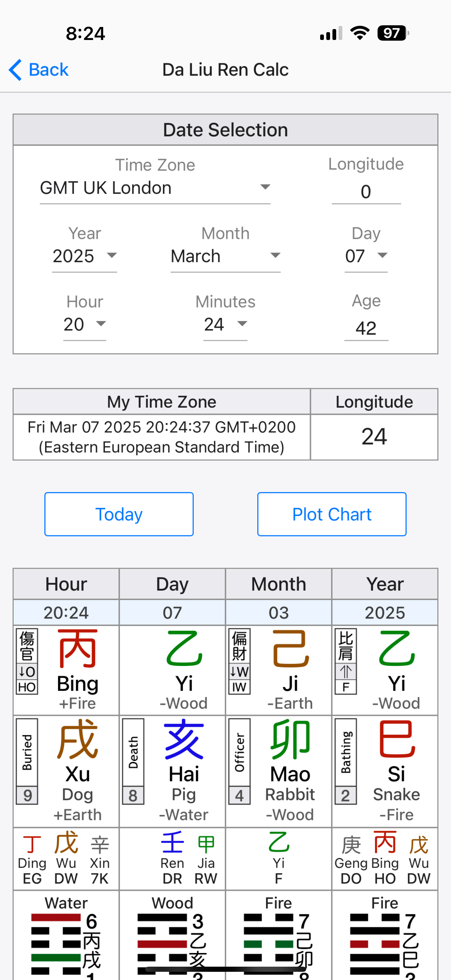Image resolution: width=451 pixels, height=980 pixels.
Task: Open the Minutes 24 dropdown
Action: pyautogui.click(x=225, y=325)
